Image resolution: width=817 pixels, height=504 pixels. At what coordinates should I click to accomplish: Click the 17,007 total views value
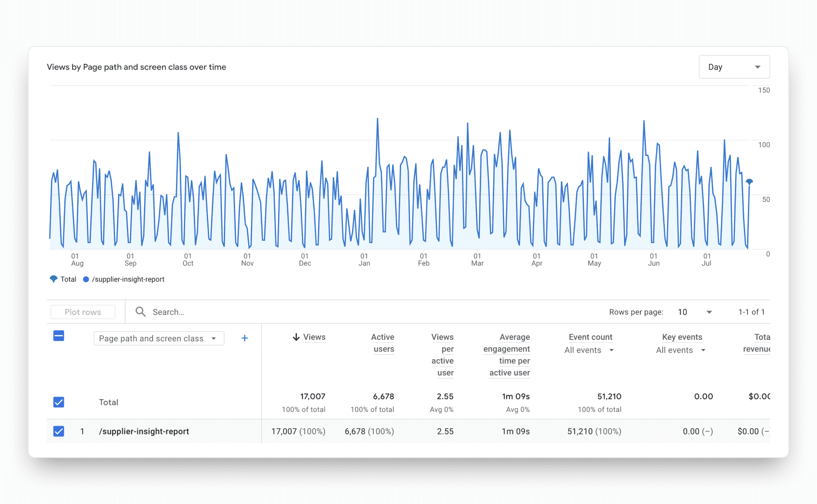(x=312, y=396)
